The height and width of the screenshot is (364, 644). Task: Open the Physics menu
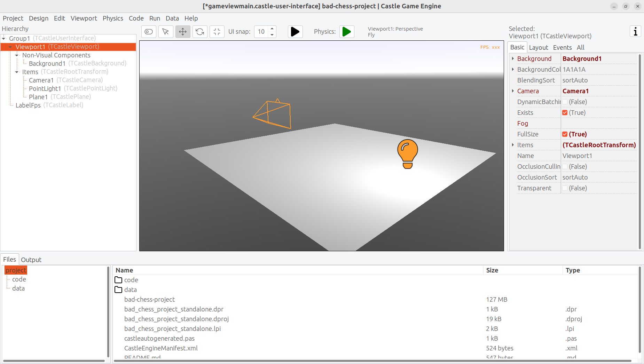point(113,18)
